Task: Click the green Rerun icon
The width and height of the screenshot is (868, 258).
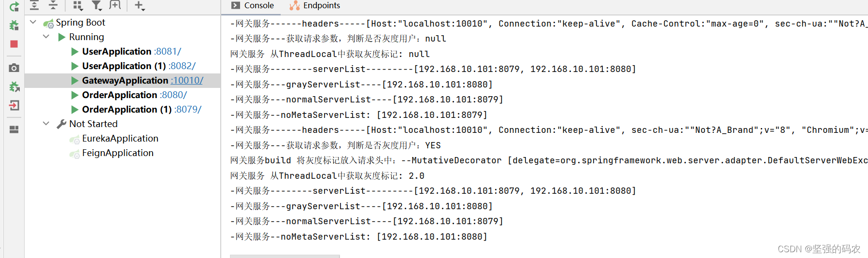Action: click(14, 7)
